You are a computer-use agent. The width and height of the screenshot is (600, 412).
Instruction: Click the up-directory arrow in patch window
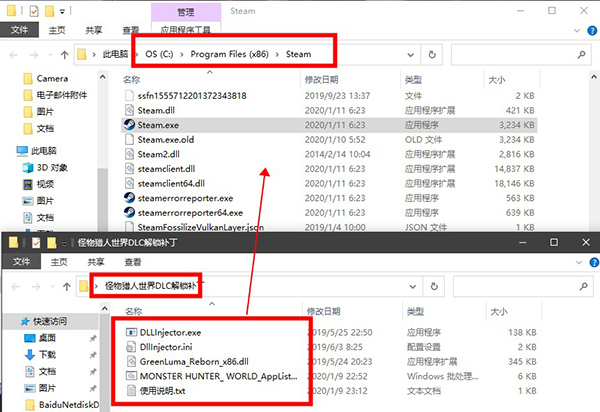coord(67,286)
